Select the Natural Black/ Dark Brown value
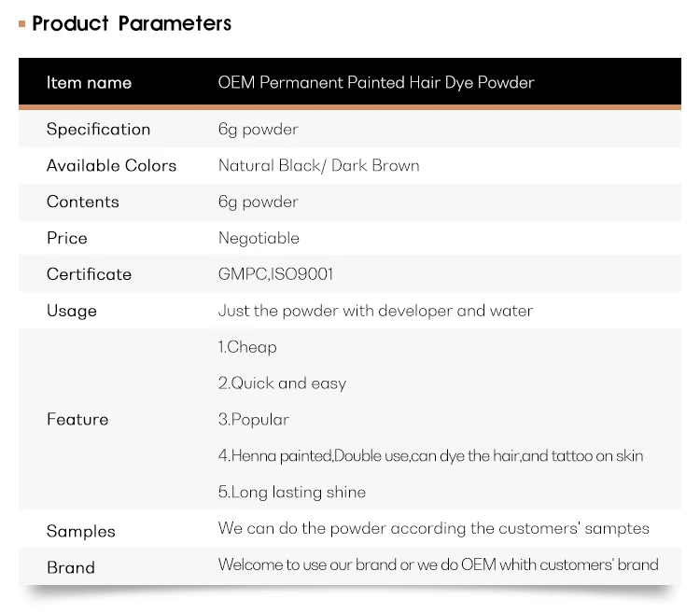Image resolution: width=700 pixels, height=613 pixels. (x=318, y=166)
